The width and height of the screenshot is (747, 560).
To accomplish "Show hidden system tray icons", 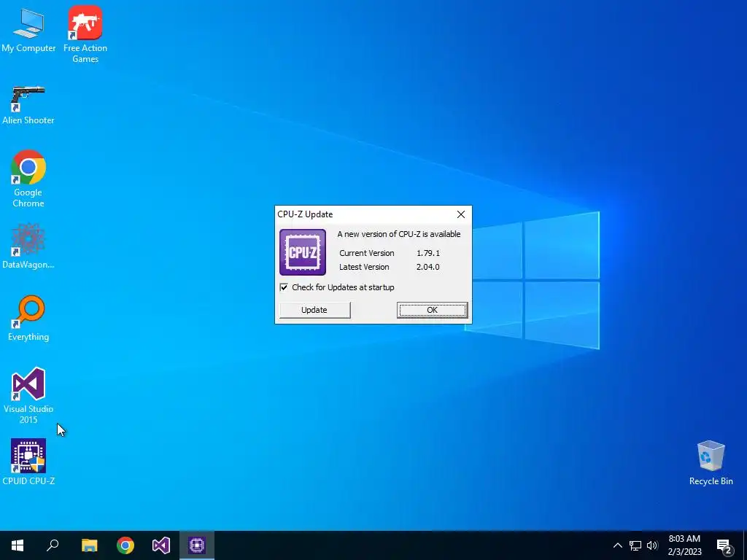I will coord(617,545).
